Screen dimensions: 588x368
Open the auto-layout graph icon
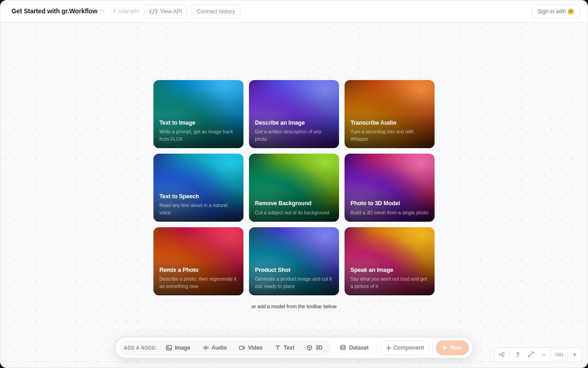pyautogui.click(x=502, y=355)
